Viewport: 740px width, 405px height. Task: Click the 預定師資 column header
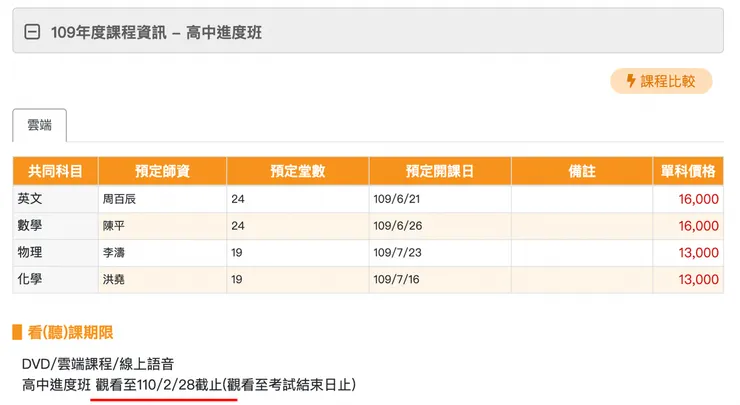click(x=162, y=171)
